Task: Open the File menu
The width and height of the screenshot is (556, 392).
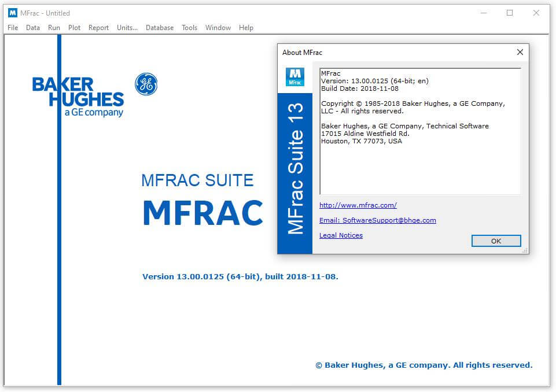Action: click(12, 27)
